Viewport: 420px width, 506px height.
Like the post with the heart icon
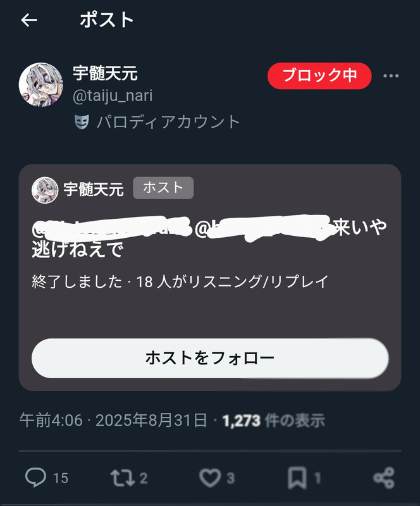[x=210, y=478]
